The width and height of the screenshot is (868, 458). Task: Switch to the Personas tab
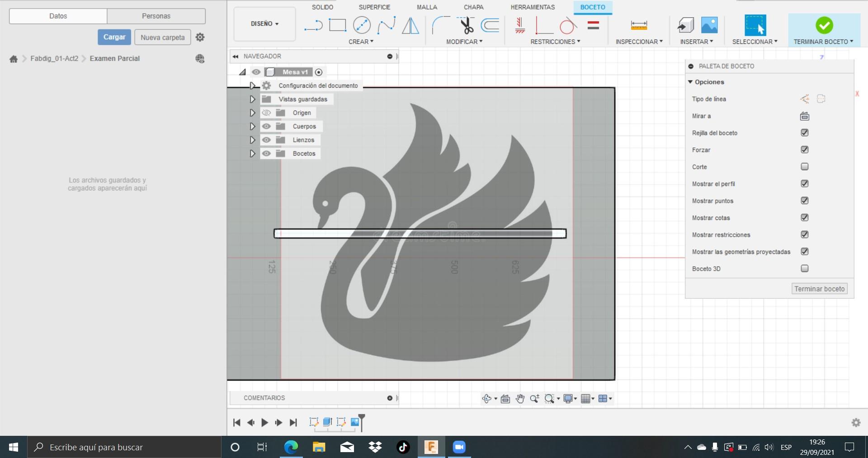point(156,16)
